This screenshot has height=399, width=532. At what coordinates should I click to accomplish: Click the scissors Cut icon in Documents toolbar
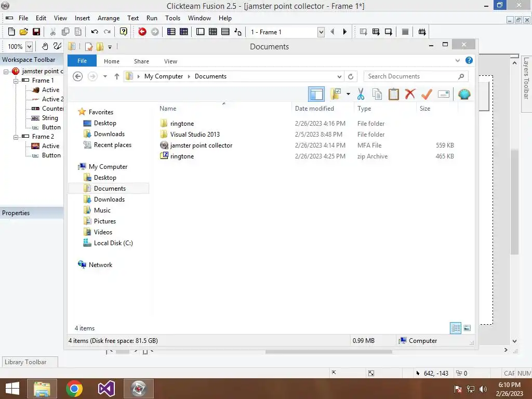click(361, 94)
